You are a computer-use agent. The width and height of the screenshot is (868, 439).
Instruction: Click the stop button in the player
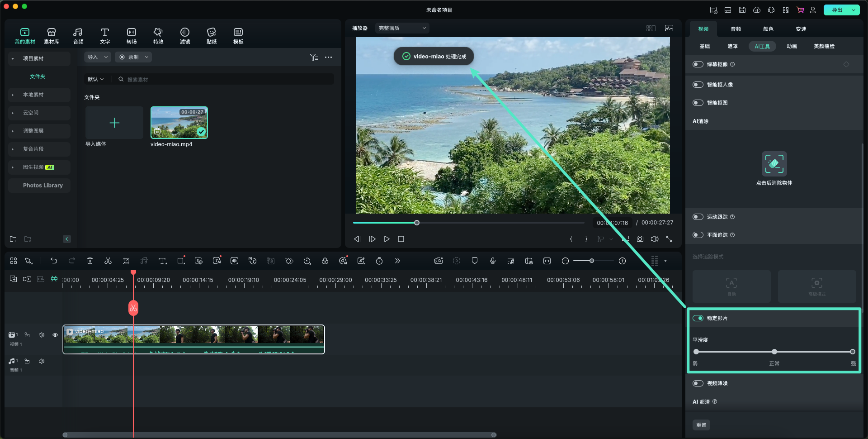(401, 239)
